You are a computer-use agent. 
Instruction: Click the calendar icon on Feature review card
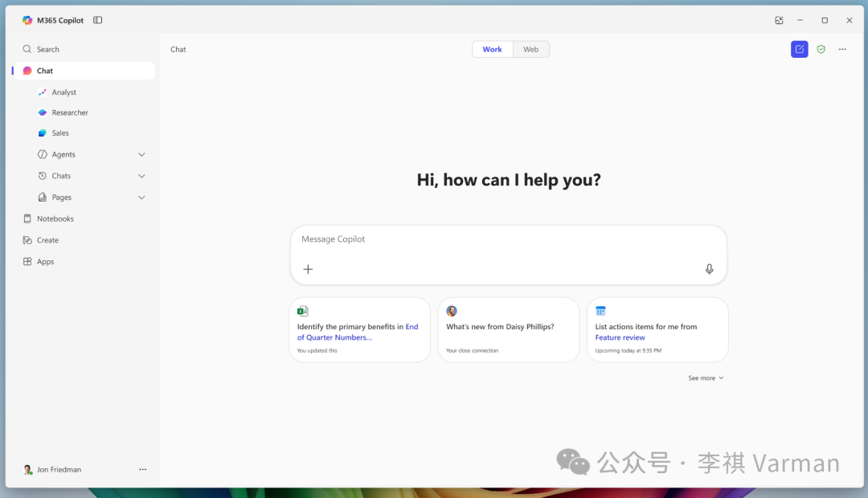[600, 311]
